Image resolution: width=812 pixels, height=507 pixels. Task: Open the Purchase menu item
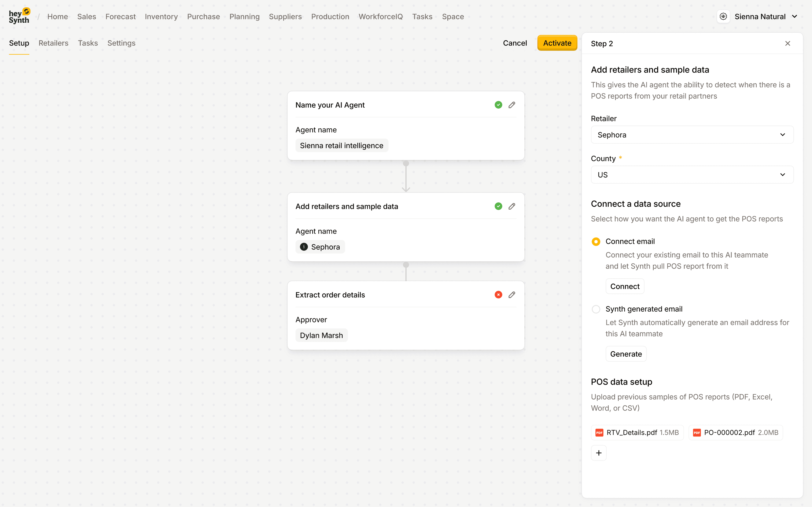pyautogui.click(x=203, y=16)
